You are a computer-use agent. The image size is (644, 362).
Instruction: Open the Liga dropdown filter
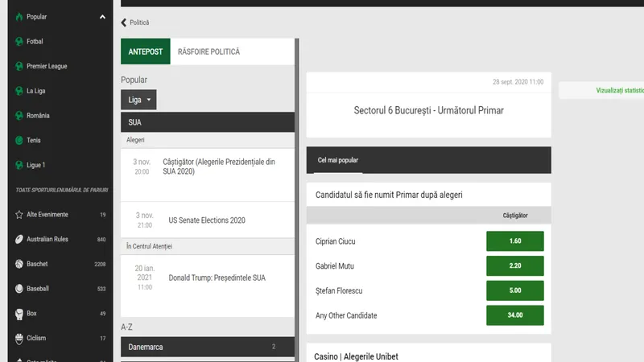pyautogui.click(x=139, y=100)
